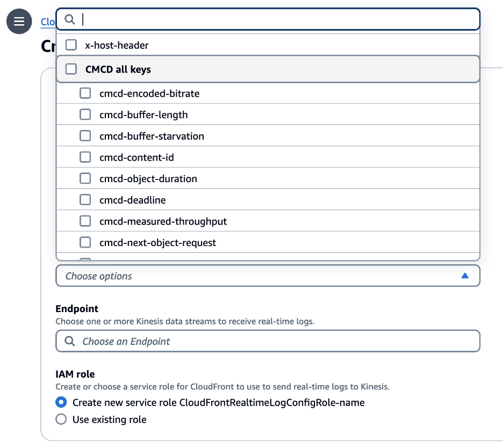This screenshot has width=503, height=448.
Task: Enable cmcd-content-id logging field
Action: [x=85, y=157]
